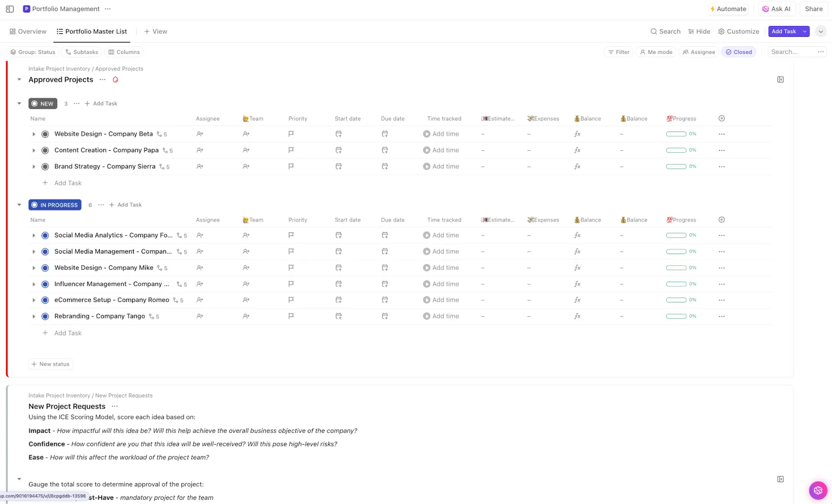Viewport: 832px width, 504px height.
Task: Toggle status circle of Website Design - Company Mike
Action: coord(45,268)
